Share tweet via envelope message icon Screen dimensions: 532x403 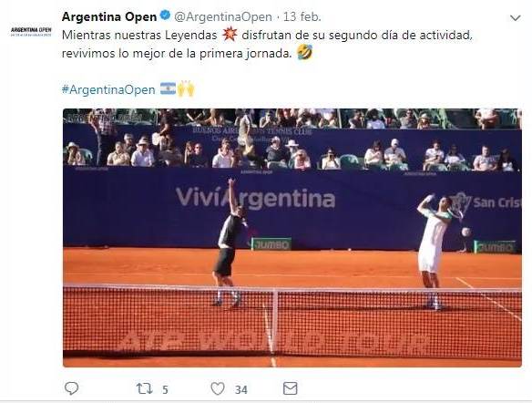pos(290,388)
